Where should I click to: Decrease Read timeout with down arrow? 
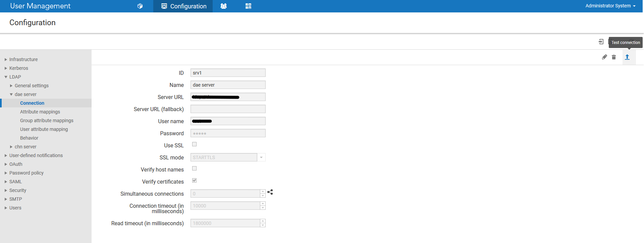click(x=263, y=225)
